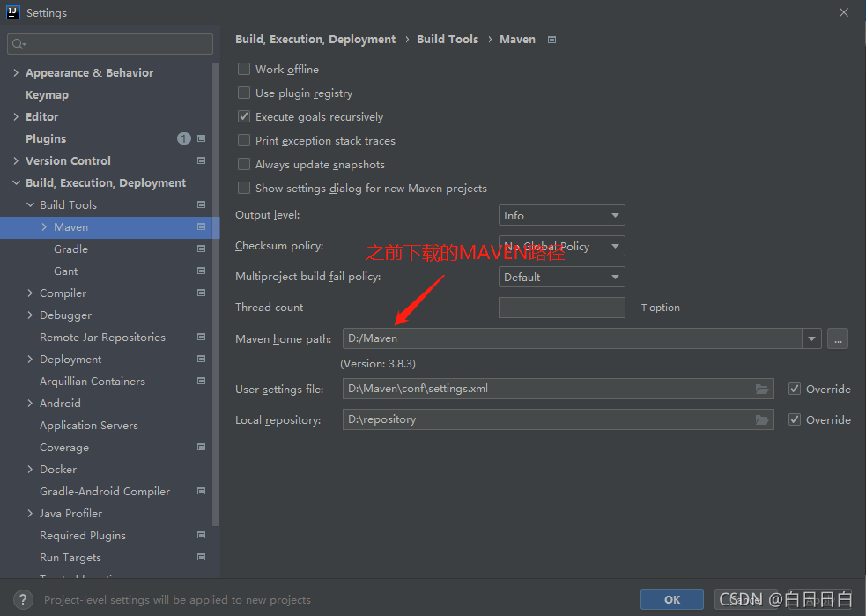866x616 pixels.
Task: Click the Plugins update count badge
Action: pos(184,138)
